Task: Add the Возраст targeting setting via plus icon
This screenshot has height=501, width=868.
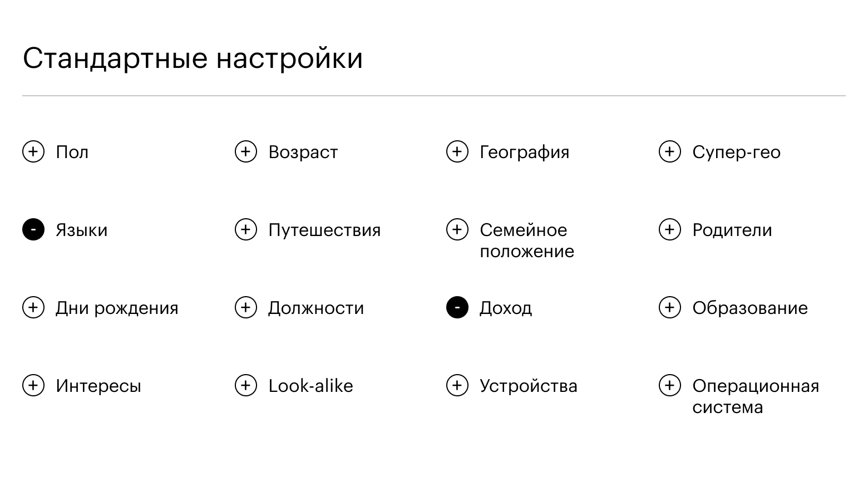Action: point(246,151)
